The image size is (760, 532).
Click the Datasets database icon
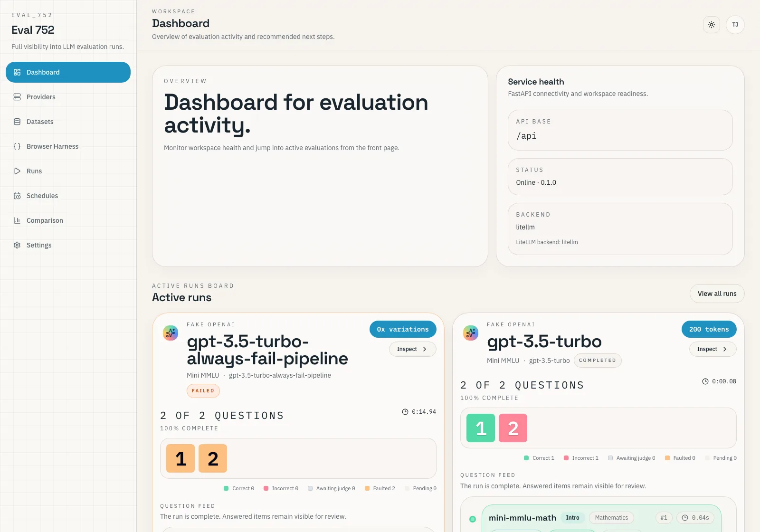[17, 122]
